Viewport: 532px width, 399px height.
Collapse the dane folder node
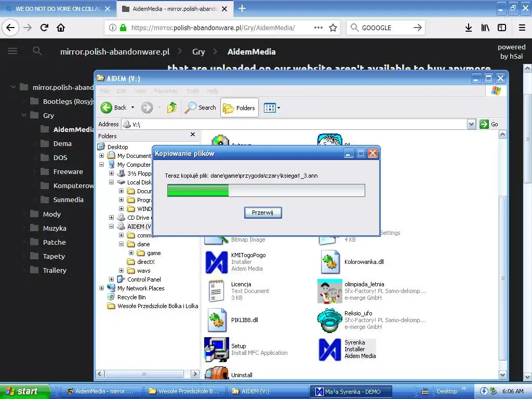(x=121, y=244)
